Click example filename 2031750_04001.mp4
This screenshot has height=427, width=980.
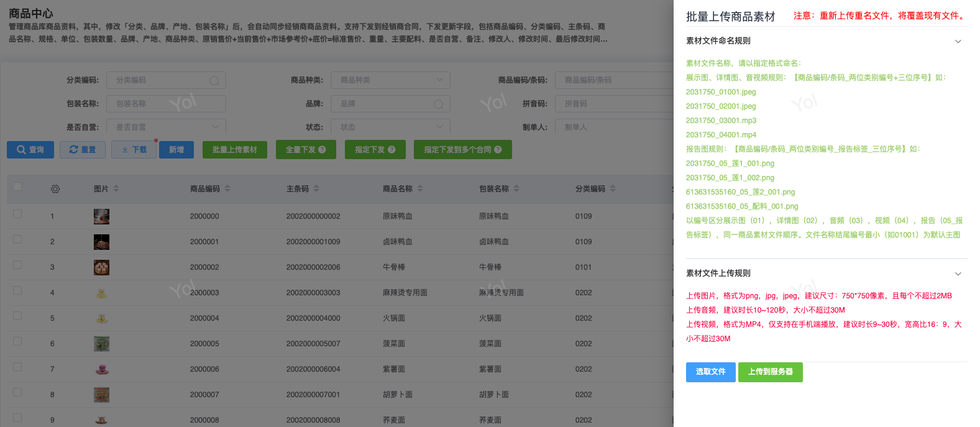[x=721, y=135]
